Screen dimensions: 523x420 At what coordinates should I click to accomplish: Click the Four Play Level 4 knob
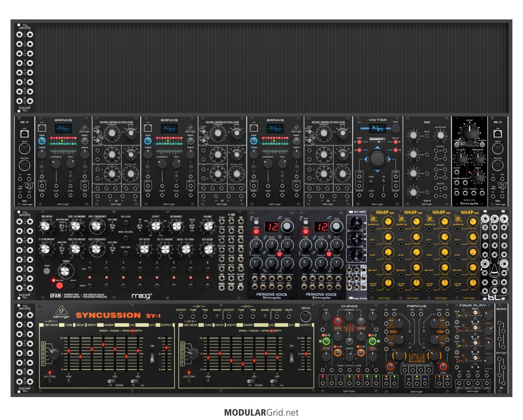click(x=488, y=361)
